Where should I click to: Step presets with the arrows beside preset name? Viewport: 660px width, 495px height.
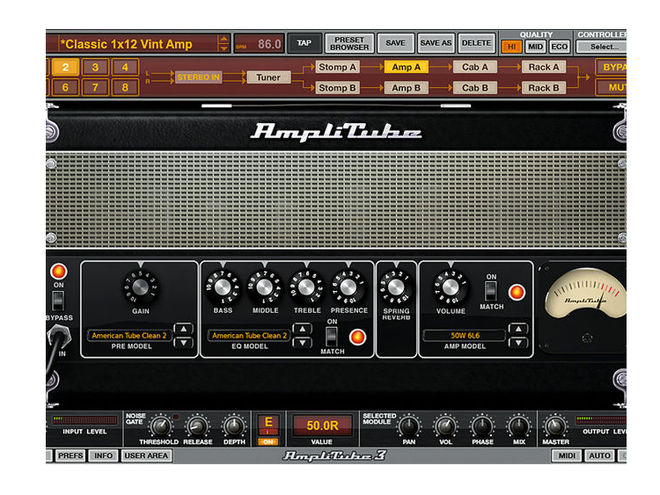point(224,44)
